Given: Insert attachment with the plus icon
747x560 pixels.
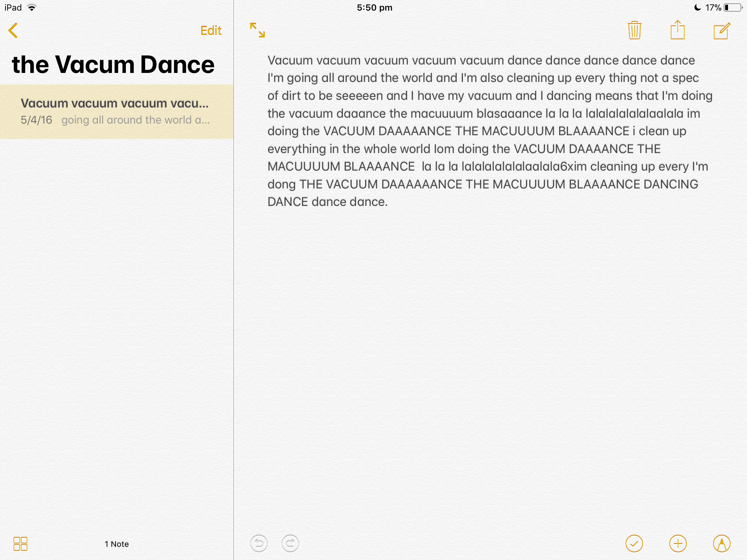Looking at the screenshot, I should click(678, 544).
